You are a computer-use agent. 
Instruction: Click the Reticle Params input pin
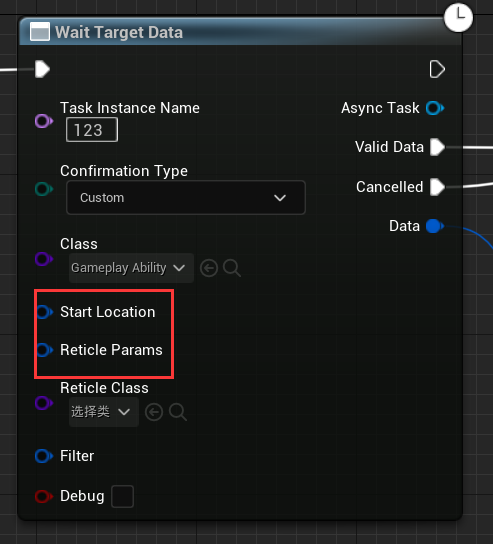point(44,350)
